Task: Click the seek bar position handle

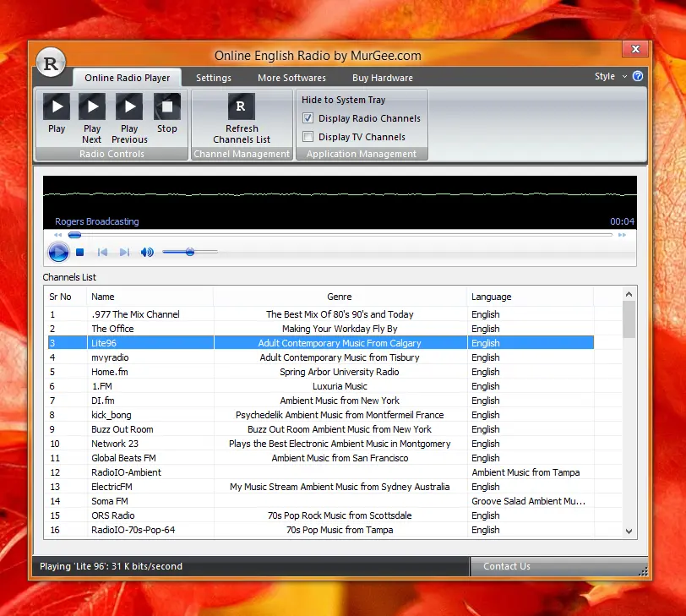Action: pyautogui.click(x=75, y=235)
